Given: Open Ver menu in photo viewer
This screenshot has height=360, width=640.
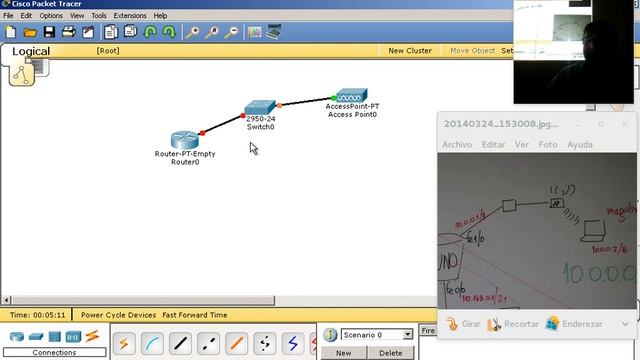Looking at the screenshot, I should coord(522,144).
